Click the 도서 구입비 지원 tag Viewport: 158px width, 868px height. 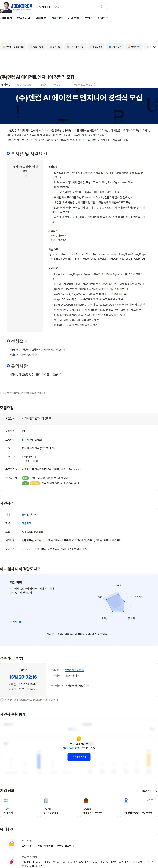75,47
